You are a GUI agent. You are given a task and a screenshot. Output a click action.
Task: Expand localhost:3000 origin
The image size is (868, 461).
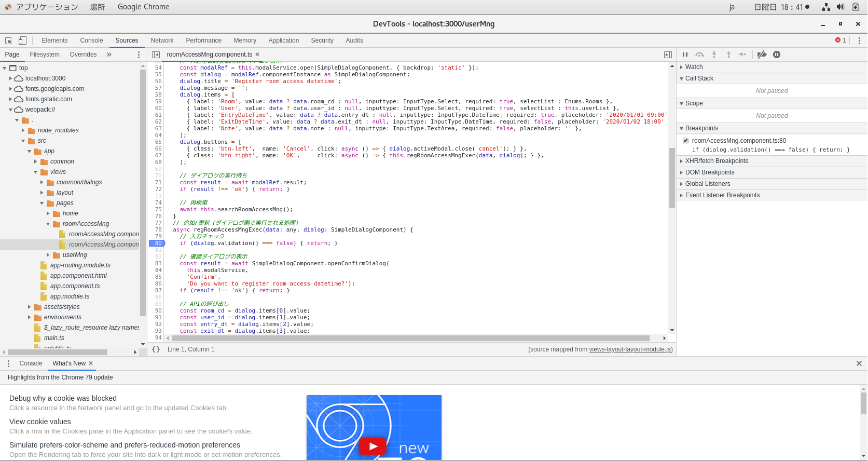[x=11, y=78]
